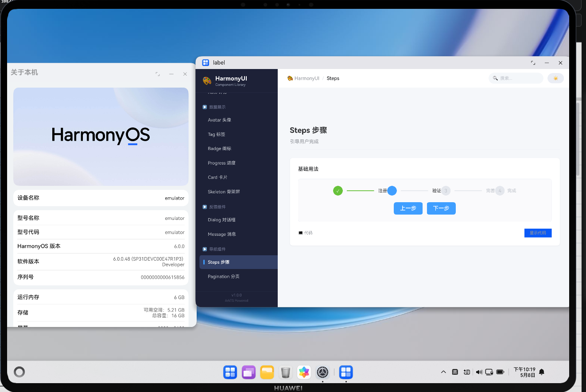Open the volume control in the system tray
The image size is (586, 392).
click(x=479, y=372)
